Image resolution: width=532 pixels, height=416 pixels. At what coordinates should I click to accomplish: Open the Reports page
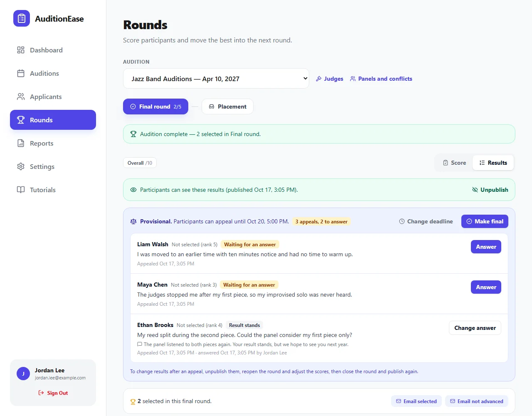(x=53, y=143)
